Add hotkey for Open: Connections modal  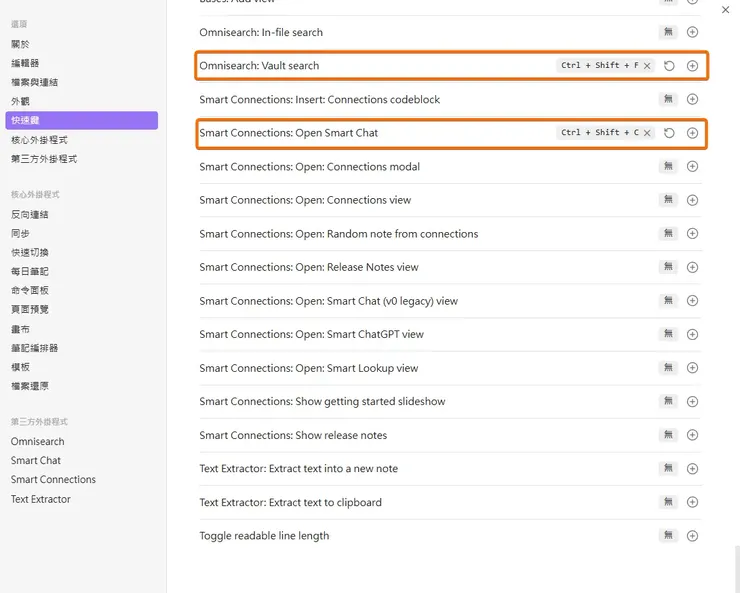[692, 167]
